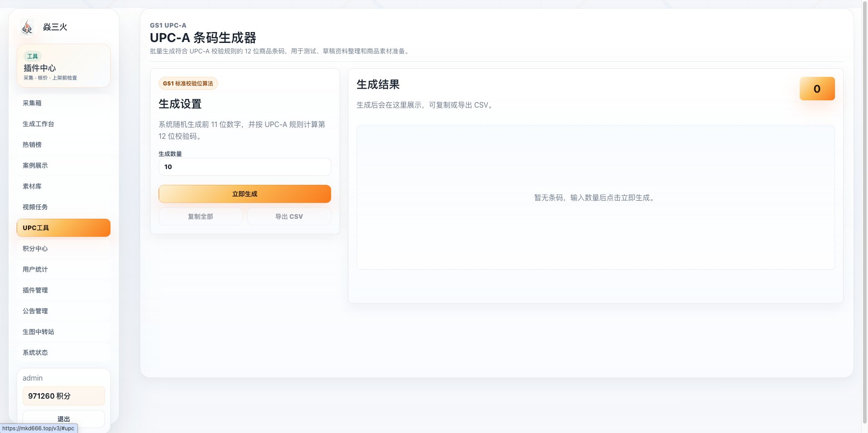Click the 生成结果 heading
868x433 pixels.
click(x=378, y=85)
